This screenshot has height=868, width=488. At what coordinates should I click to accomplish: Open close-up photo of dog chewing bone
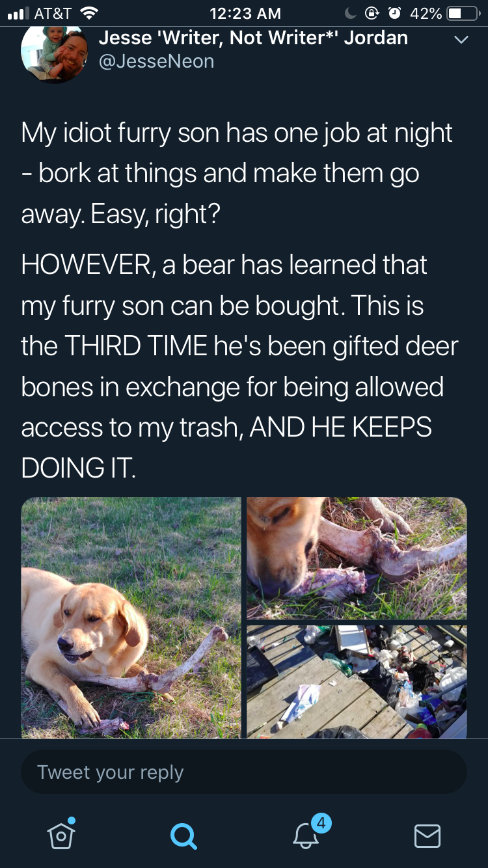coord(357,558)
